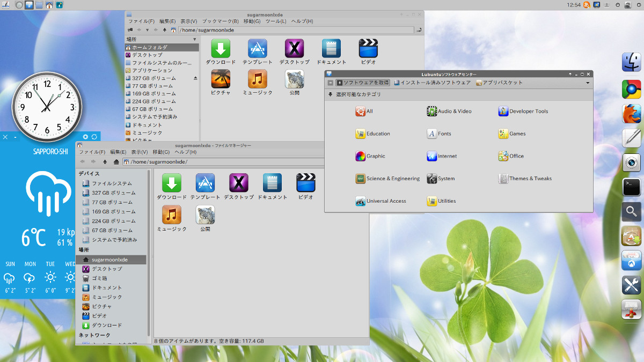The width and height of the screenshot is (644, 362).
Task: Open ビデオ folder in front file manager
Action: point(306,187)
